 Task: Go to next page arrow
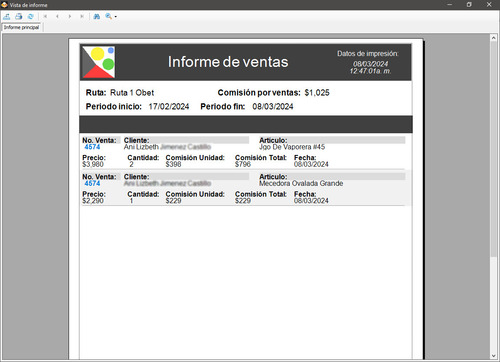point(70,16)
